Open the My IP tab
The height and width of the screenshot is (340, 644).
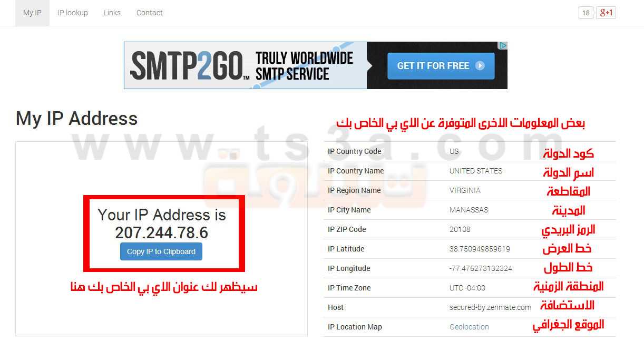(32, 13)
